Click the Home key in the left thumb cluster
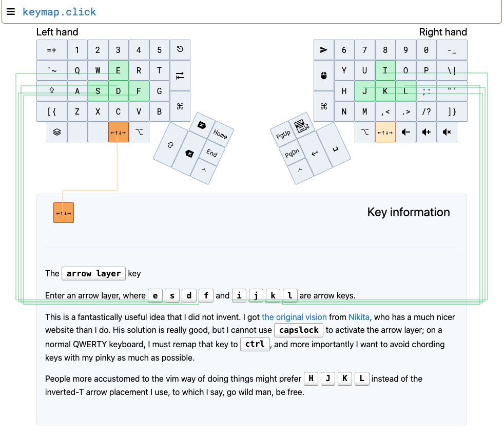This screenshot has width=504, height=432. (x=220, y=135)
